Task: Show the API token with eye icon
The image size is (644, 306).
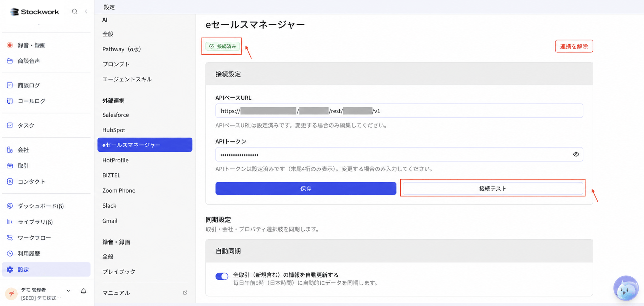Action: click(x=576, y=154)
